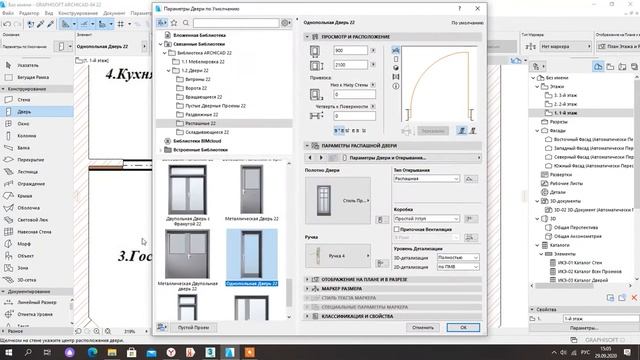Show the info icon beside door preview
640x360 pixels.
[396, 86]
